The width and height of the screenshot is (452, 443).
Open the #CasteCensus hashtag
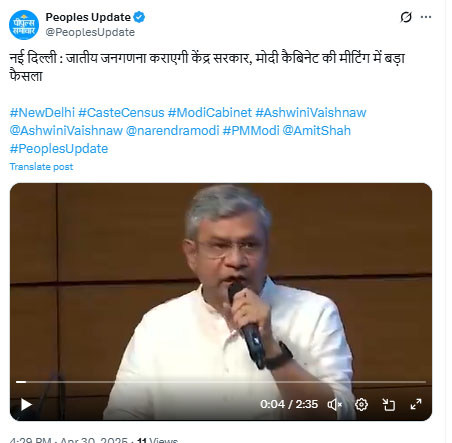pyautogui.click(x=121, y=113)
